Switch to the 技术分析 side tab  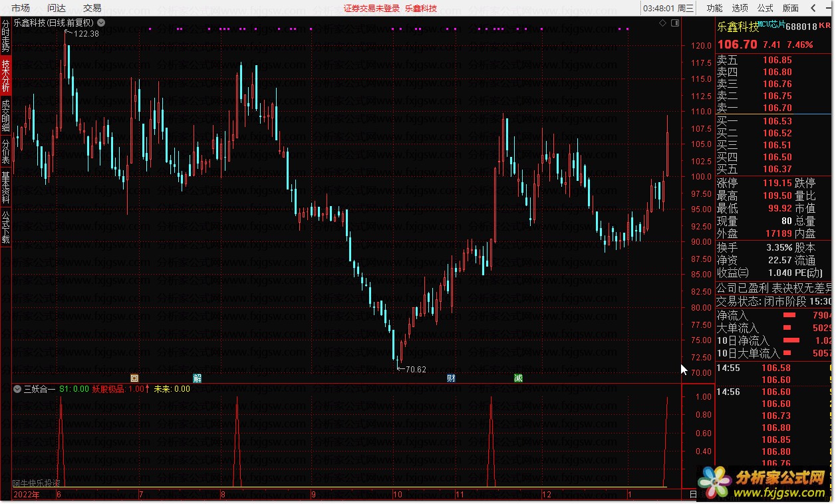(x=5, y=75)
